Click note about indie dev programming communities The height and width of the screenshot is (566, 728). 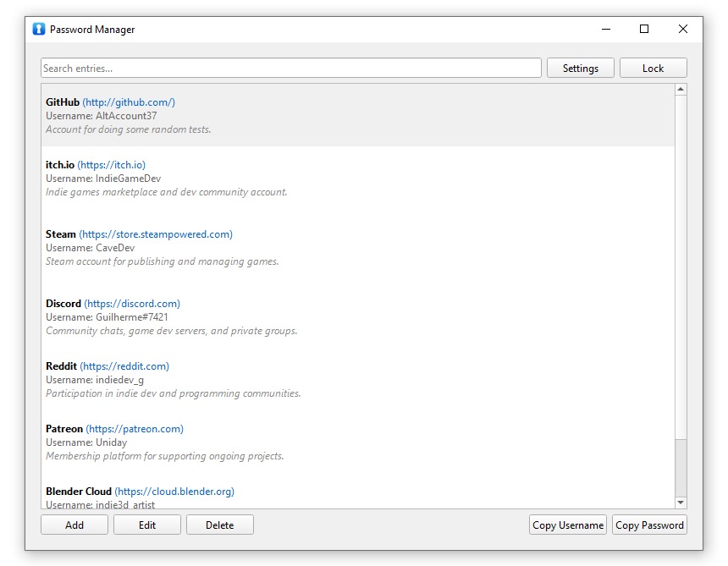174,393
